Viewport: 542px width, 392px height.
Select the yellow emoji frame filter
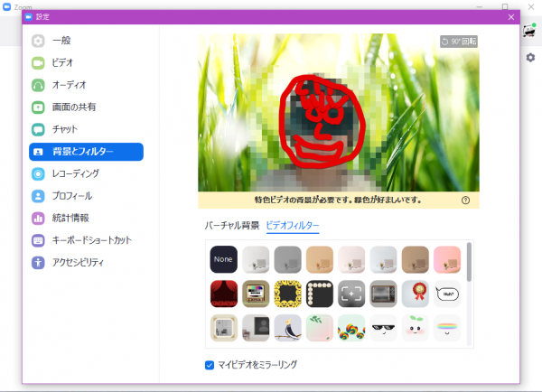point(287,294)
